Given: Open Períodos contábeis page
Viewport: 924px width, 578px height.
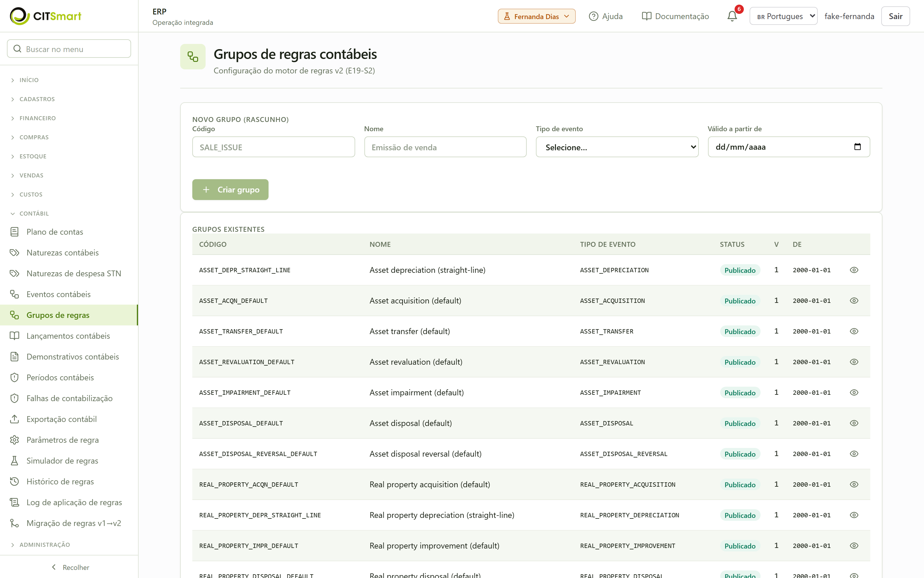Looking at the screenshot, I should pyautogui.click(x=69, y=377).
